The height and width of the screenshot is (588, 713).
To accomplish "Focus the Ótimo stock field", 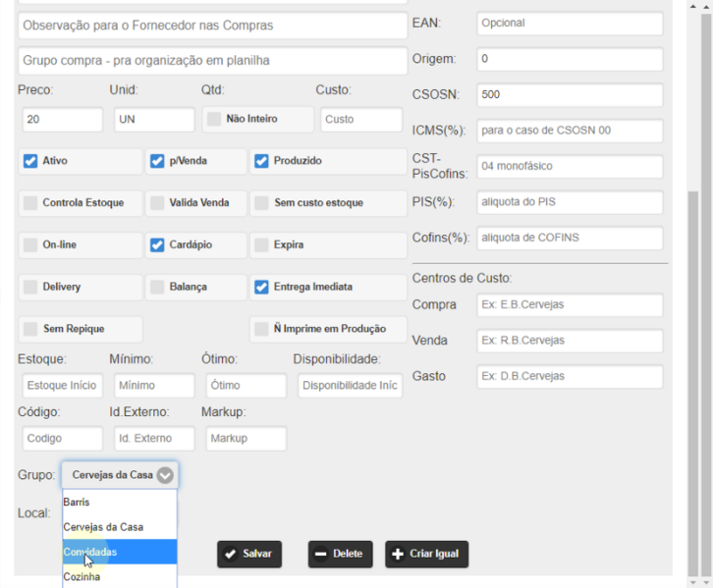I will [x=246, y=386].
